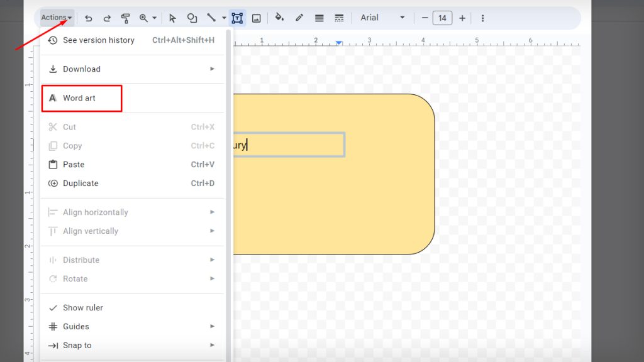The width and height of the screenshot is (644, 362).
Task: Choose the Select cursor tool
Action: [173, 18]
